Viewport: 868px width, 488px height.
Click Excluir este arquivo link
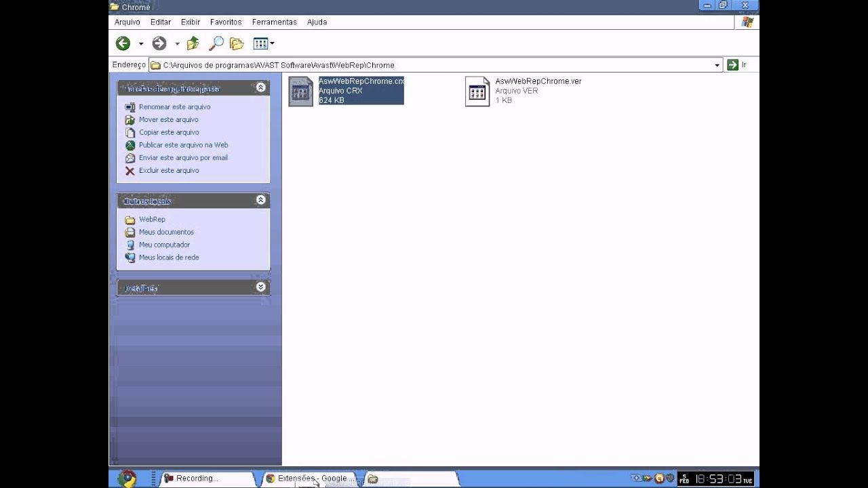click(x=169, y=171)
